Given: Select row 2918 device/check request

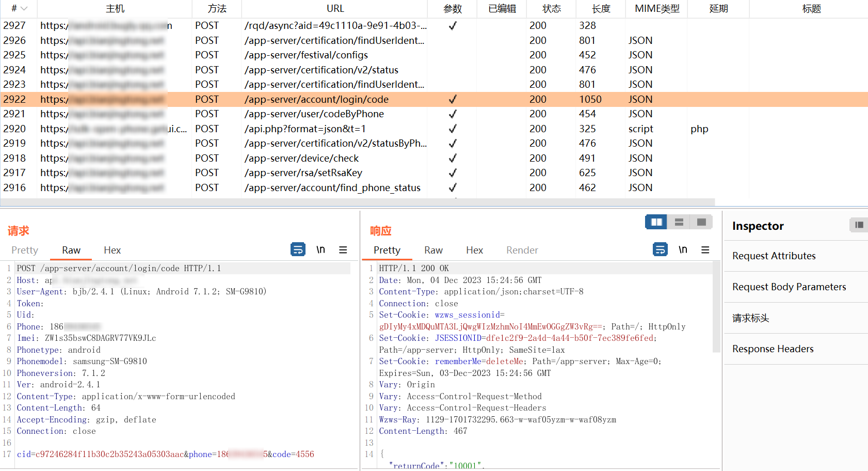Looking at the screenshot, I should coord(434,158).
